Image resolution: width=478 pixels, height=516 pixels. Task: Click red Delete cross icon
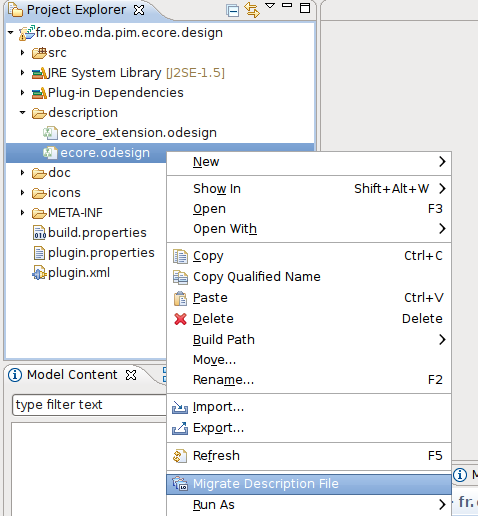pyautogui.click(x=180, y=319)
